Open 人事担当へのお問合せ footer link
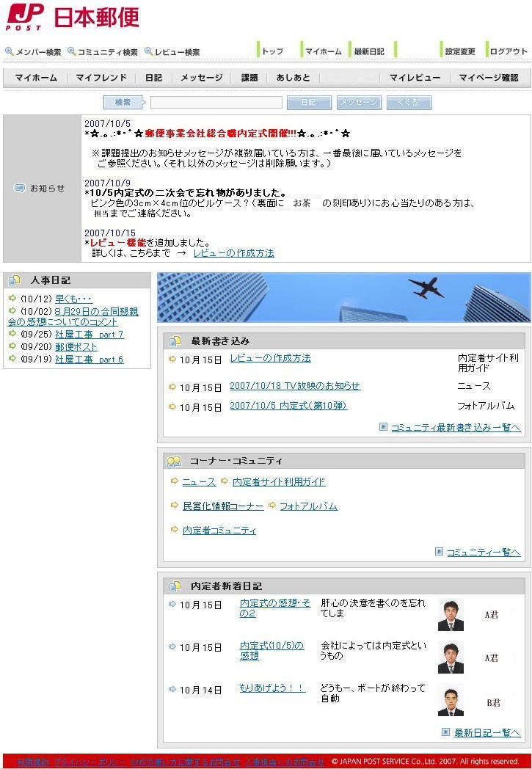Image resolution: width=532 pixels, height=769 pixels. (285, 762)
